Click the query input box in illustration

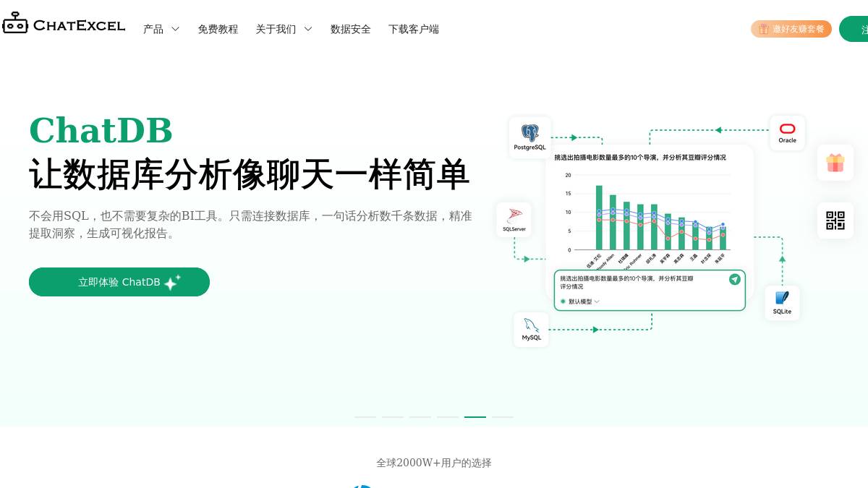tap(650, 291)
